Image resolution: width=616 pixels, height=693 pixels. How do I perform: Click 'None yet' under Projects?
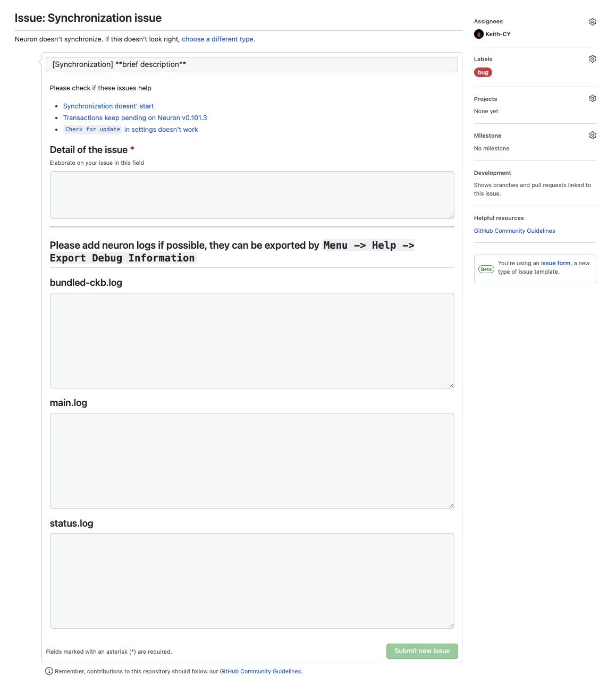point(486,111)
